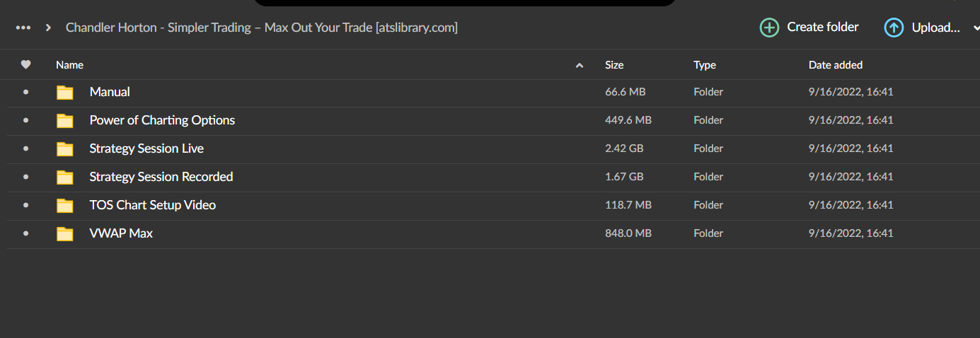Sort by Date added column

[836, 65]
